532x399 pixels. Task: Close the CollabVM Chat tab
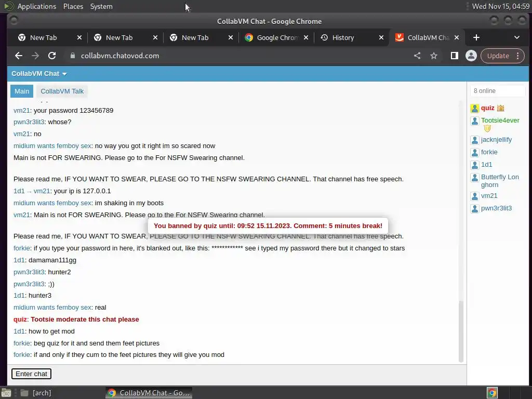[x=457, y=37]
